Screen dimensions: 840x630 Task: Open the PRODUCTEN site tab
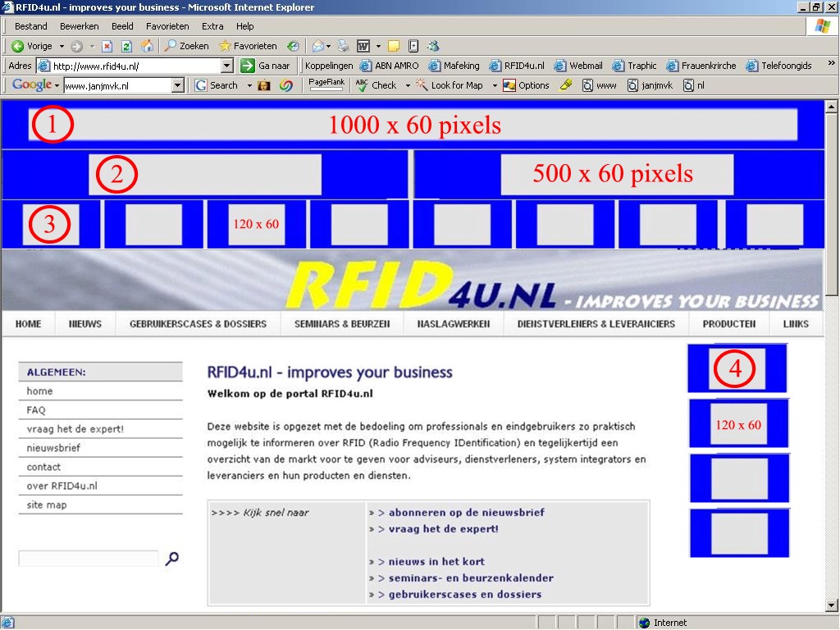coord(729,324)
